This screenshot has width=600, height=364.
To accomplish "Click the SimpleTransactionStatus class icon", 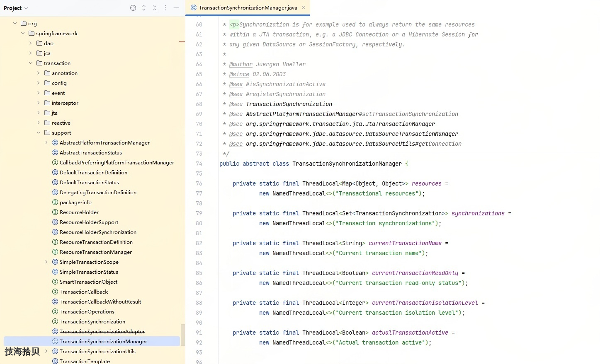I will [55, 272].
